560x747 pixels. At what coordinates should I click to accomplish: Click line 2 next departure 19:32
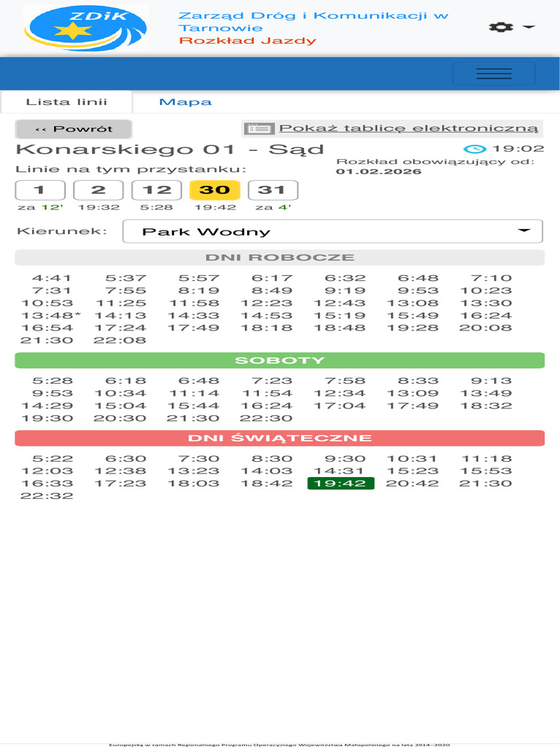pos(98,207)
